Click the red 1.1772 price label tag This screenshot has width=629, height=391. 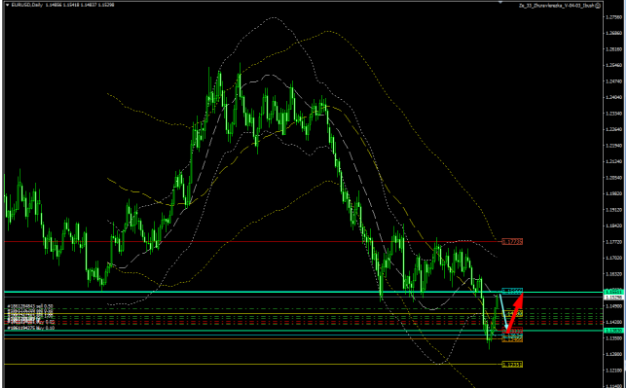coord(512,241)
